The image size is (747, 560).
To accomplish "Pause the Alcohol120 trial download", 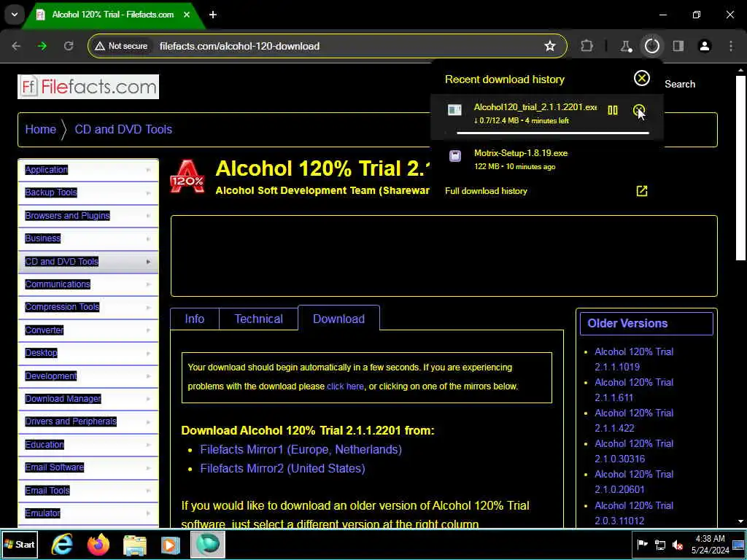I will click(613, 111).
